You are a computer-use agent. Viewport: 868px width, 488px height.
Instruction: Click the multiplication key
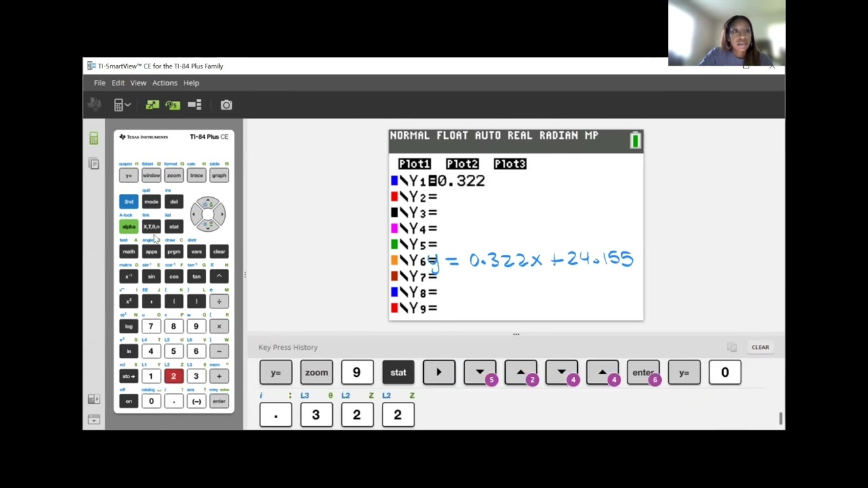click(x=219, y=327)
